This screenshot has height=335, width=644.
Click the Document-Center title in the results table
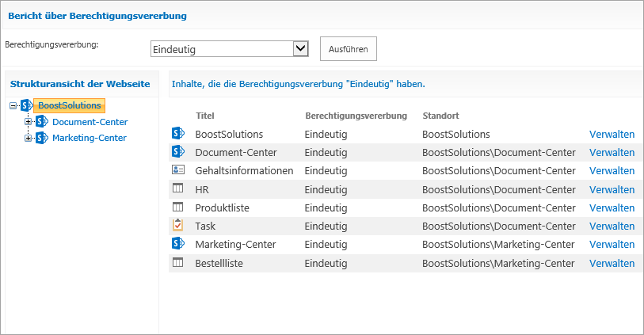pyautogui.click(x=236, y=152)
